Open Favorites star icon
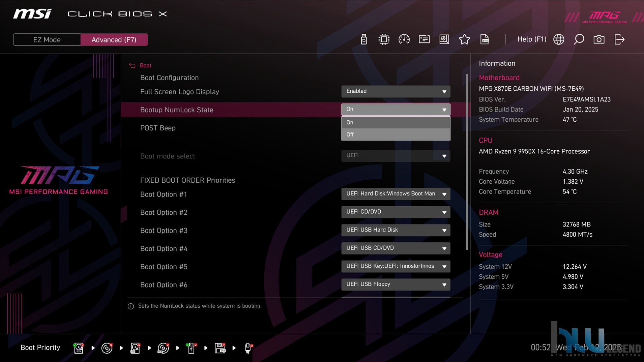 464,39
